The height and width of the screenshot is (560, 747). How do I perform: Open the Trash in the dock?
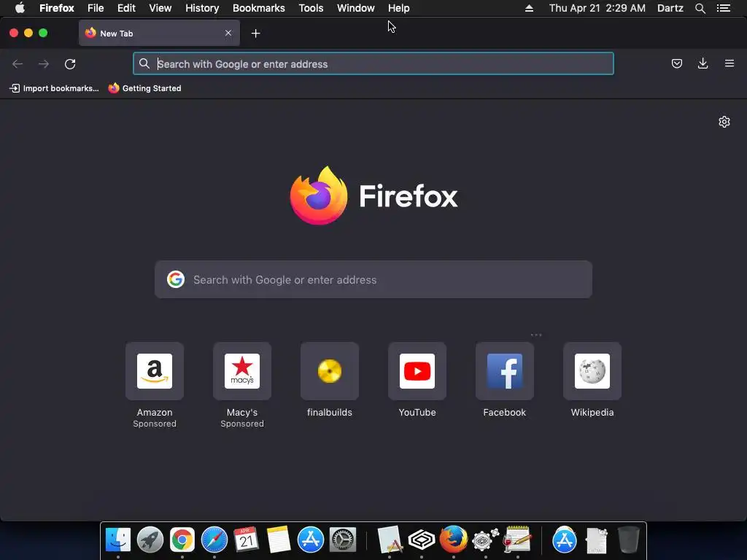tap(628, 540)
